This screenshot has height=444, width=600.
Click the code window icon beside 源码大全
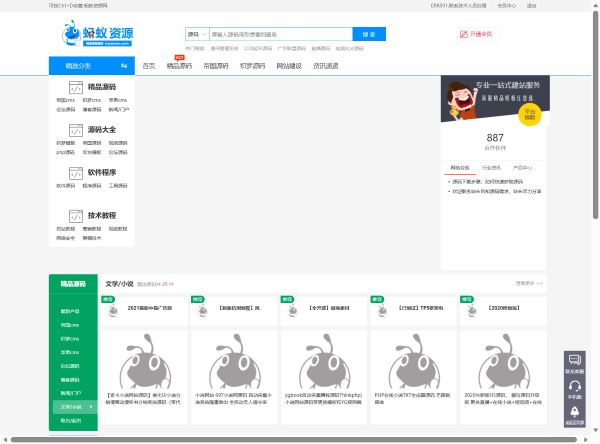pyautogui.click(x=76, y=130)
